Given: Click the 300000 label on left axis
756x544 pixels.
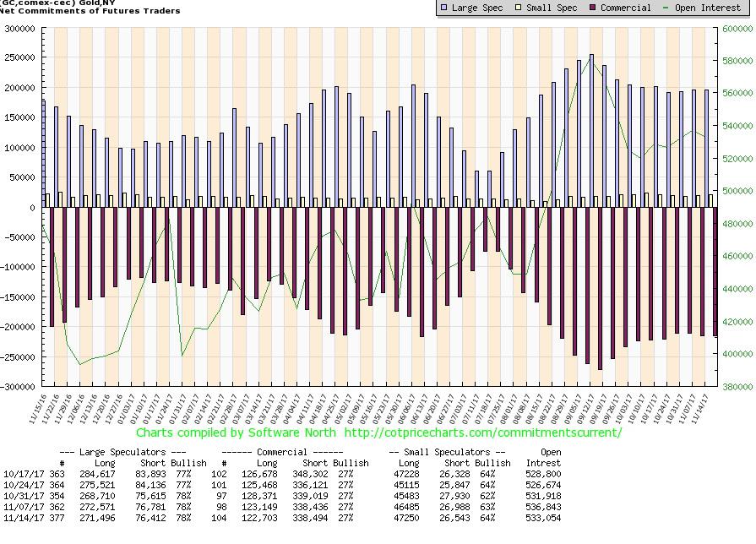Looking at the screenshot, I should point(20,28).
